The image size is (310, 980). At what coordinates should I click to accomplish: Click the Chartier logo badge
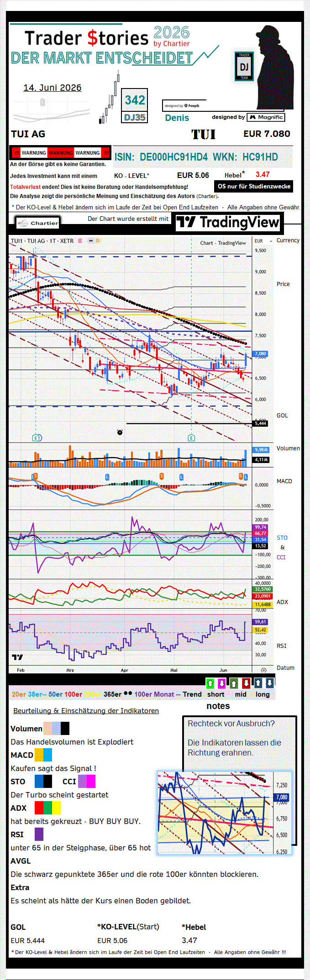coord(38,223)
